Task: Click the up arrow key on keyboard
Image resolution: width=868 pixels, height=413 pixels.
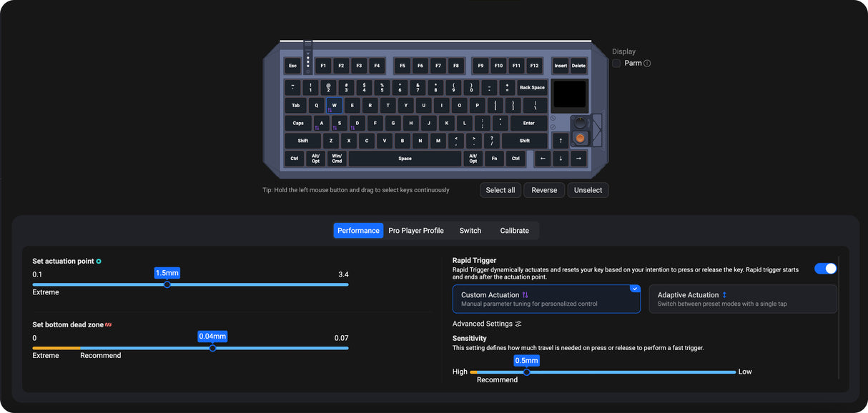Action: (561, 141)
